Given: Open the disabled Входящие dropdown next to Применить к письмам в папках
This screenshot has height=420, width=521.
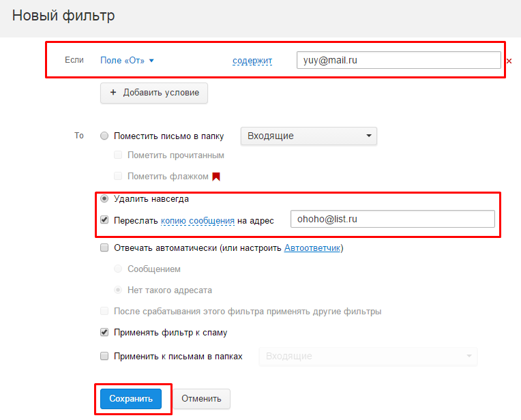Looking at the screenshot, I should click(368, 357).
